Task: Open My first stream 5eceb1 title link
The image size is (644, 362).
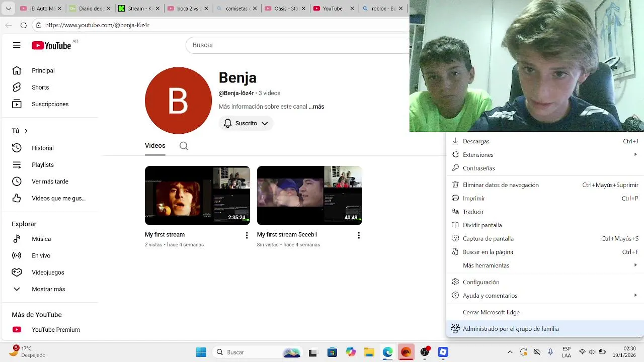Action: click(287, 235)
